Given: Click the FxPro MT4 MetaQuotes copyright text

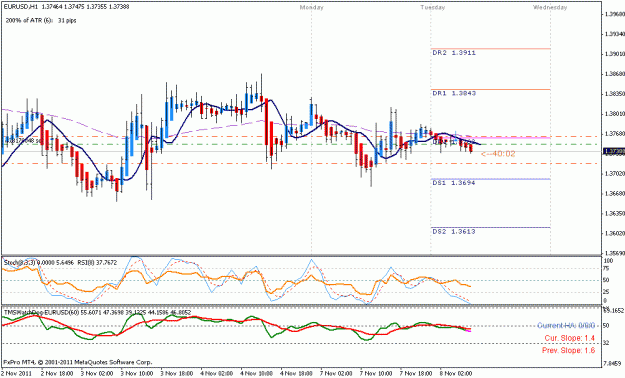Looking at the screenshot, I should coord(78,362).
